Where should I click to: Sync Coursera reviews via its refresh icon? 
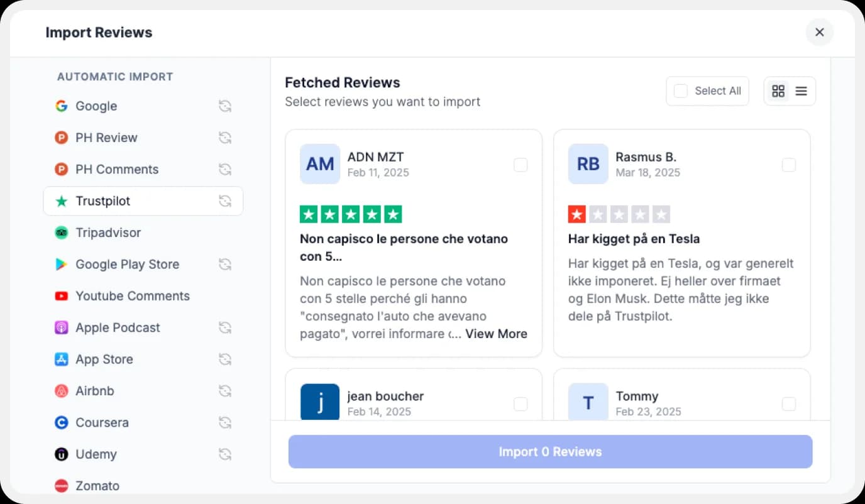click(225, 422)
